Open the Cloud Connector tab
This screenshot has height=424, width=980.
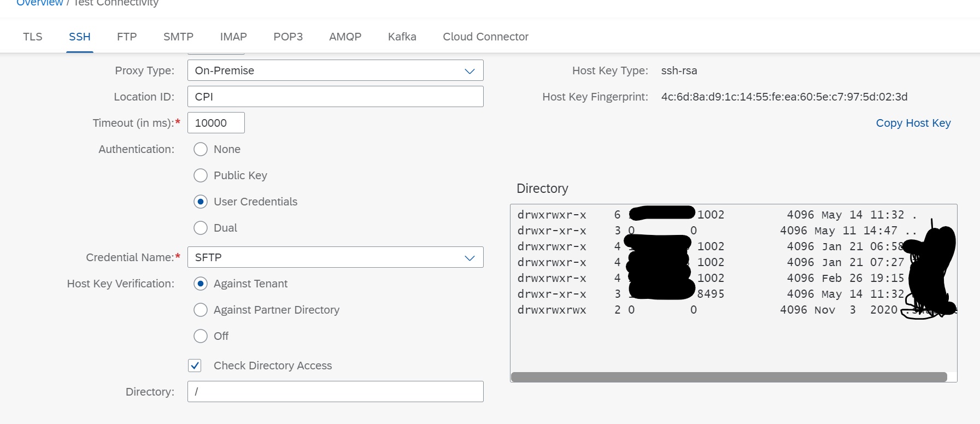[485, 37]
